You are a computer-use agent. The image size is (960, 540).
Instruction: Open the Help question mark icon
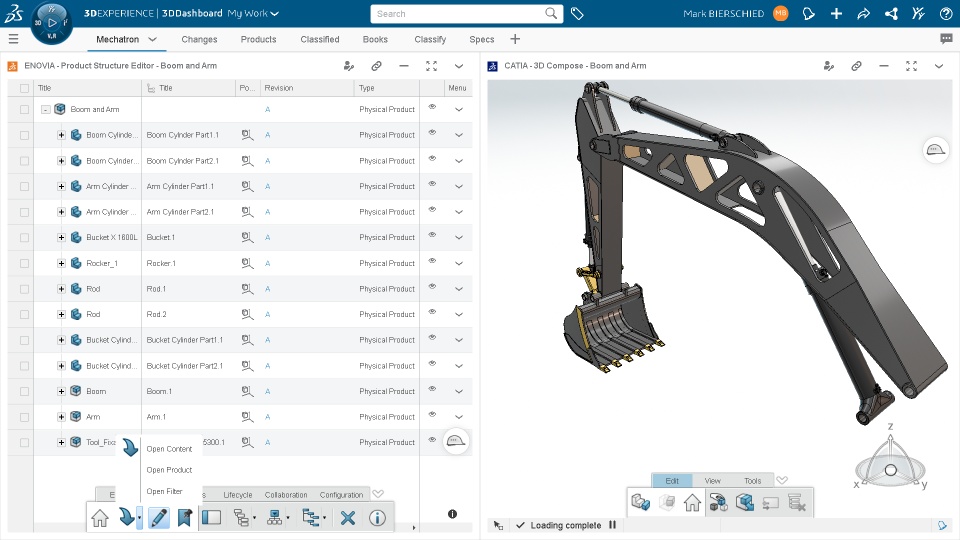tap(946, 13)
